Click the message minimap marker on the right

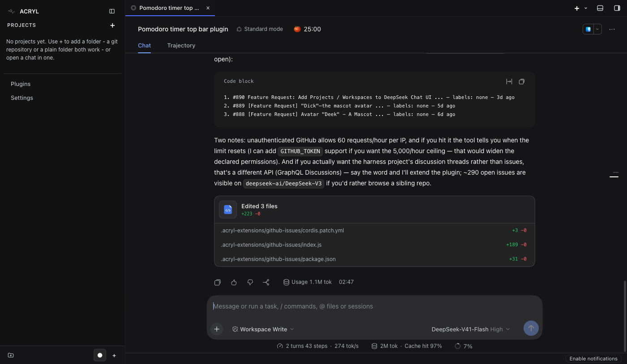pos(614,176)
